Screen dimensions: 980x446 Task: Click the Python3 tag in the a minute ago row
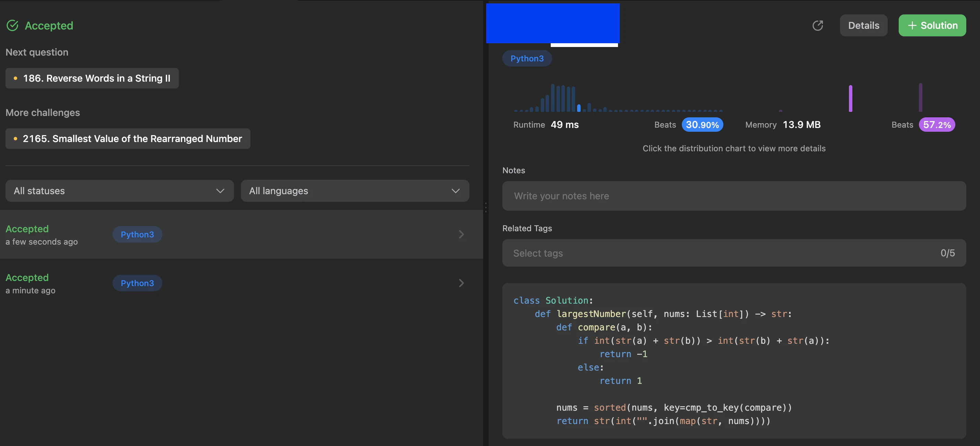(137, 283)
